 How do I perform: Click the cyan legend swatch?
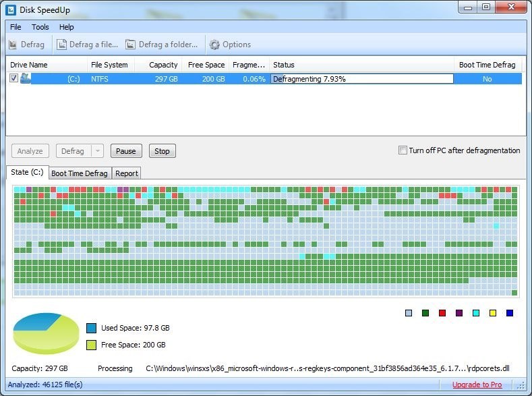476,313
